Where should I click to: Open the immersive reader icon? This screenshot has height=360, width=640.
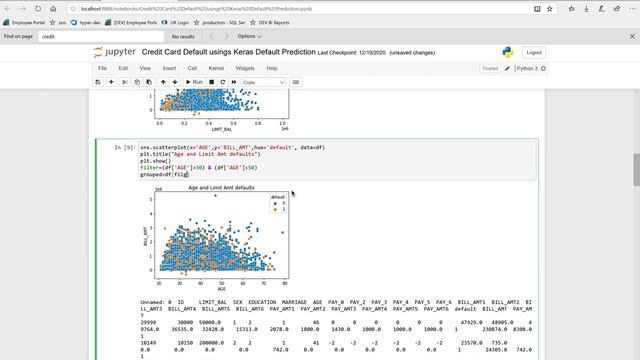[537, 9]
